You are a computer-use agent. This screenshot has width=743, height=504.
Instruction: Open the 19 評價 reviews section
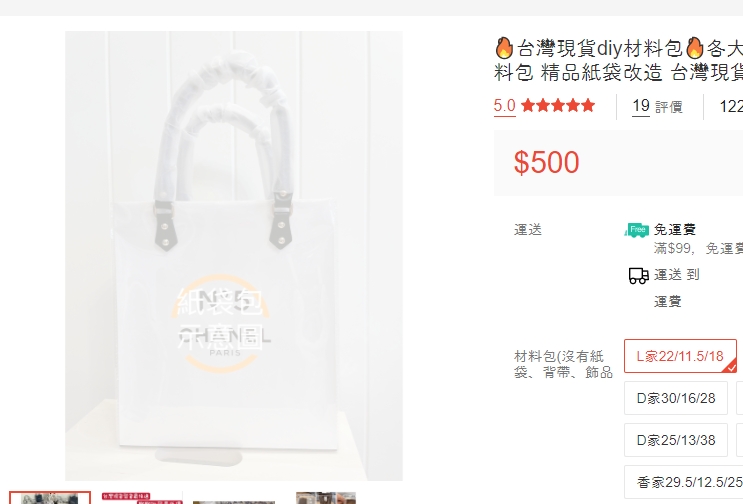(657, 106)
